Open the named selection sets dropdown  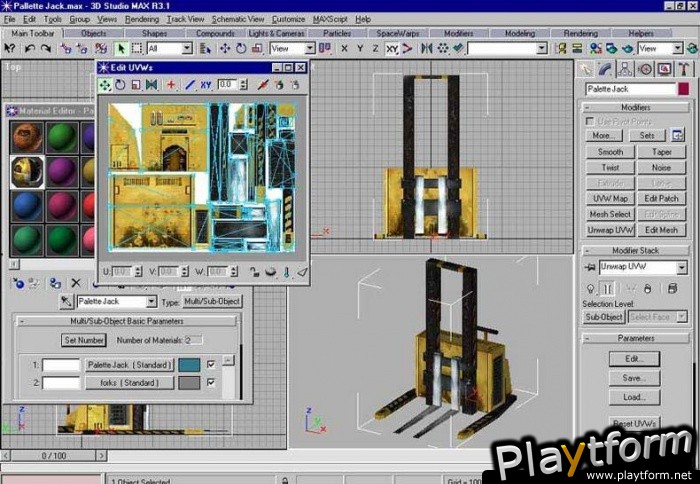[542, 48]
